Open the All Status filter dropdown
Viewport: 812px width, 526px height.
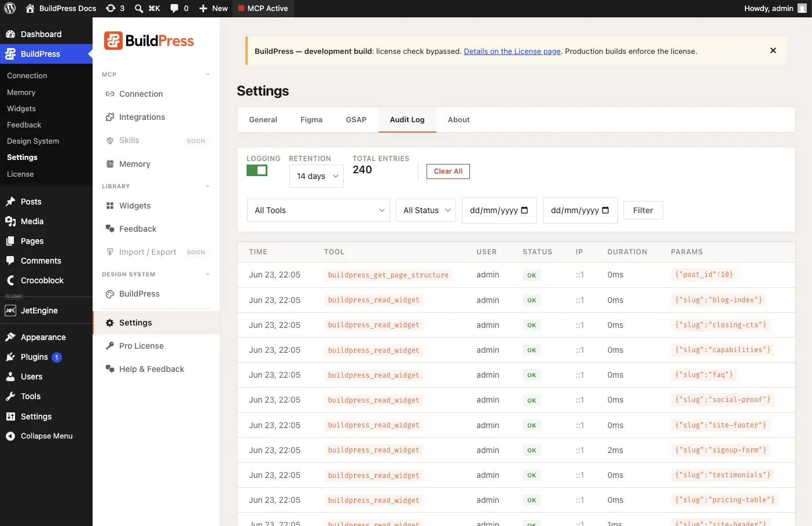(x=426, y=210)
